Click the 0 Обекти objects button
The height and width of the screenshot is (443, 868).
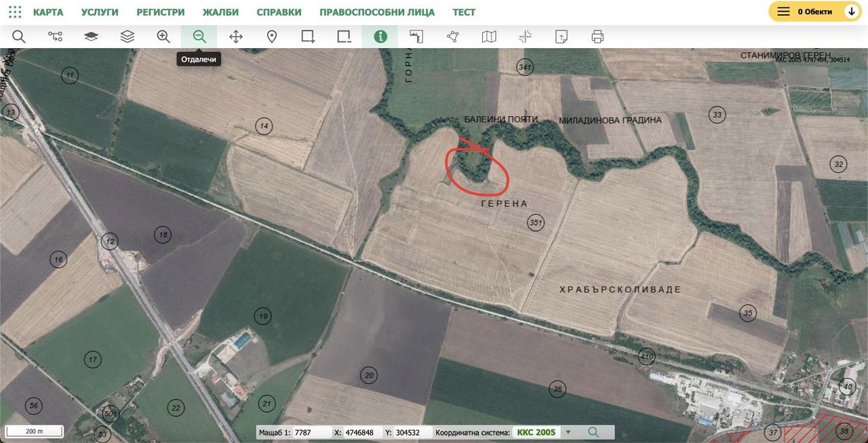click(x=814, y=12)
